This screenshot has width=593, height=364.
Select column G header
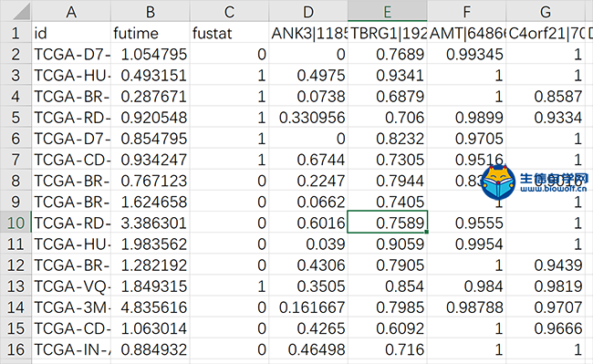point(546,11)
